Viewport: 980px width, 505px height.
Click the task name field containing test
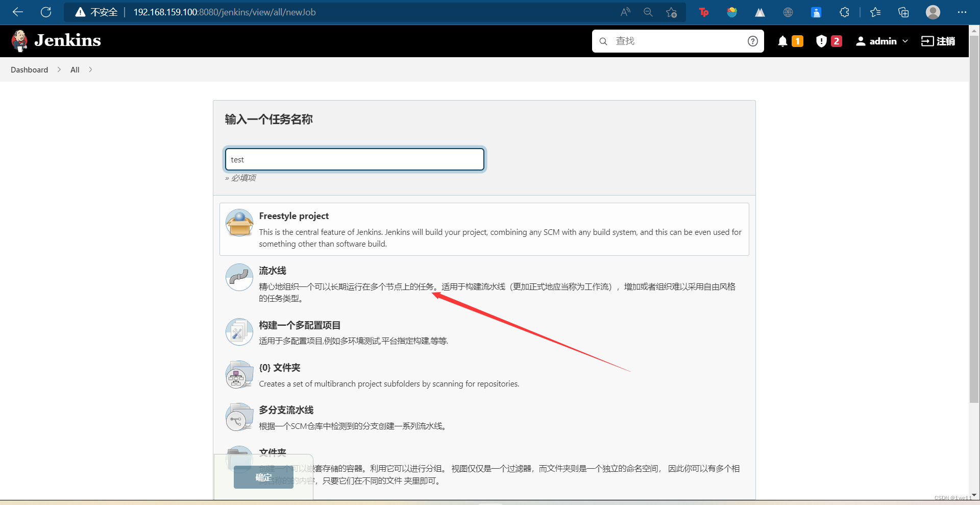click(355, 159)
